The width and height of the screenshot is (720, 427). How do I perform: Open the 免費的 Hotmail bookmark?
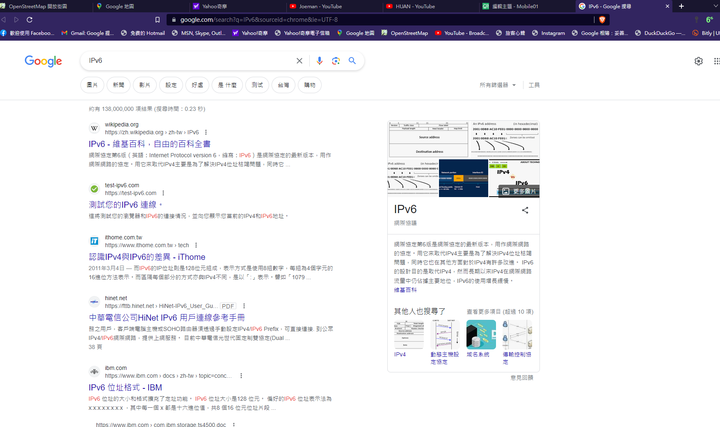point(143,33)
